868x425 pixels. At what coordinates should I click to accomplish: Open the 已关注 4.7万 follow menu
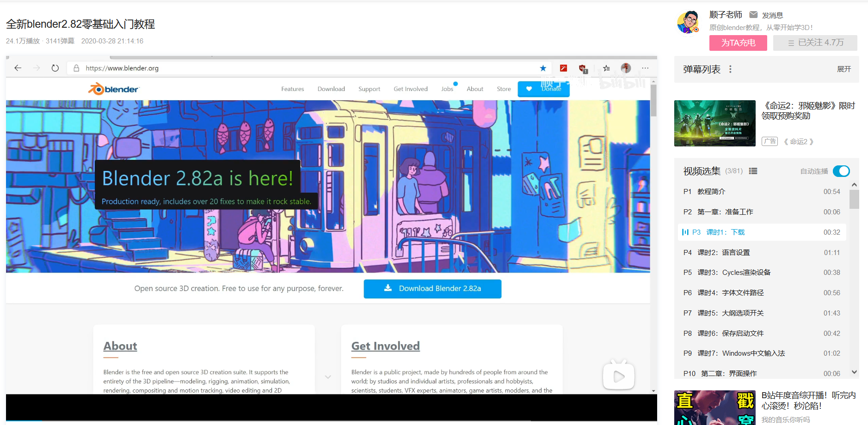point(815,42)
